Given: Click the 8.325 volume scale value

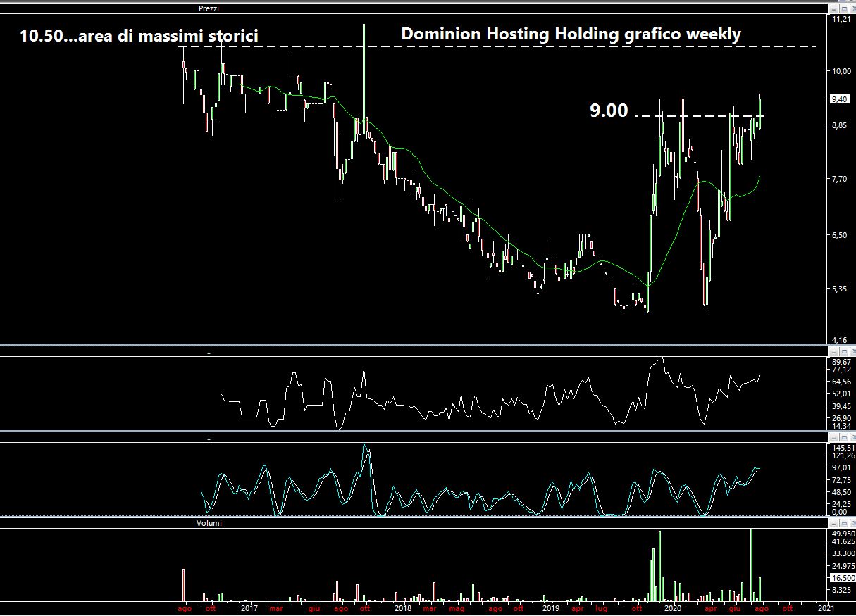Looking at the screenshot, I should [x=842, y=590].
